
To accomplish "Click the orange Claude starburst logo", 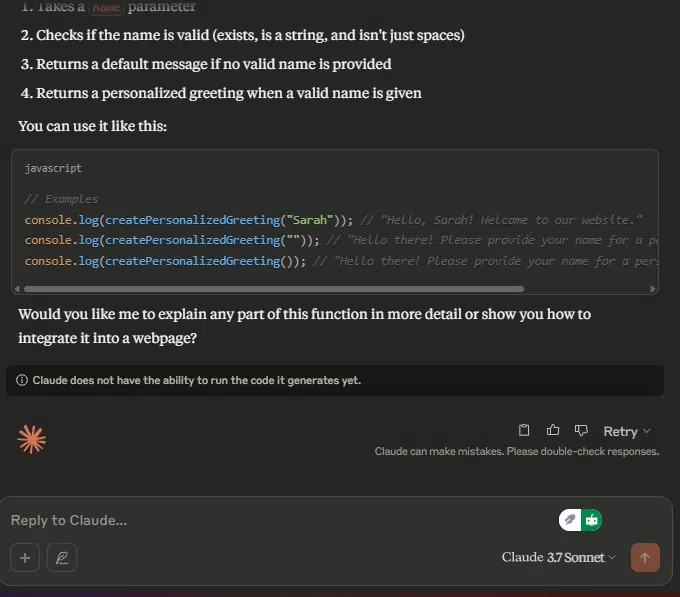I will coord(32,439).
